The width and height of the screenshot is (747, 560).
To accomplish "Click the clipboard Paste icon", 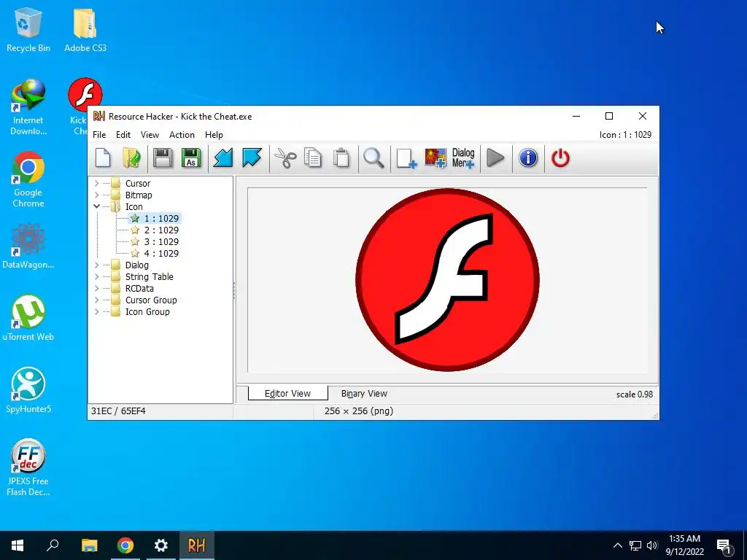I will pos(341,158).
